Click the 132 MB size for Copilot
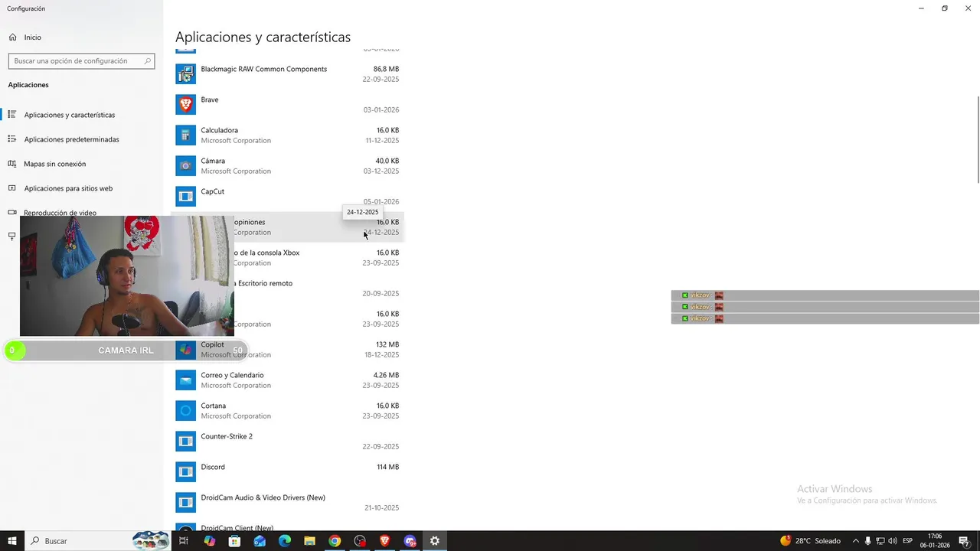 [x=387, y=344]
